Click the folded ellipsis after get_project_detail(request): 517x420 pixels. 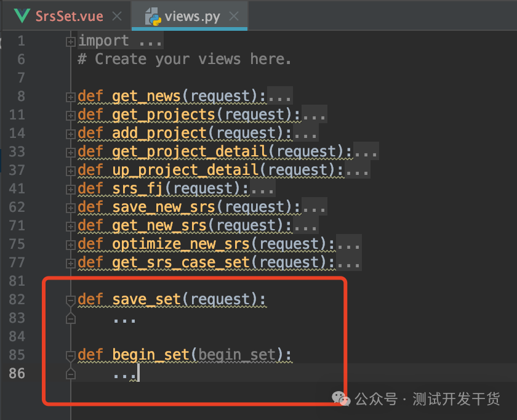click(x=366, y=151)
